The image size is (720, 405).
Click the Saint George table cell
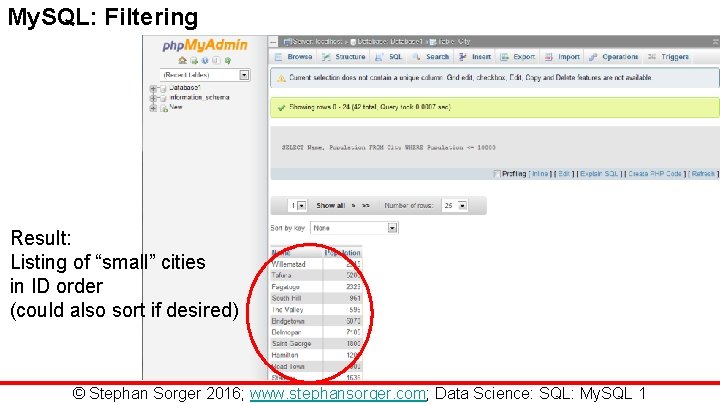296,343
